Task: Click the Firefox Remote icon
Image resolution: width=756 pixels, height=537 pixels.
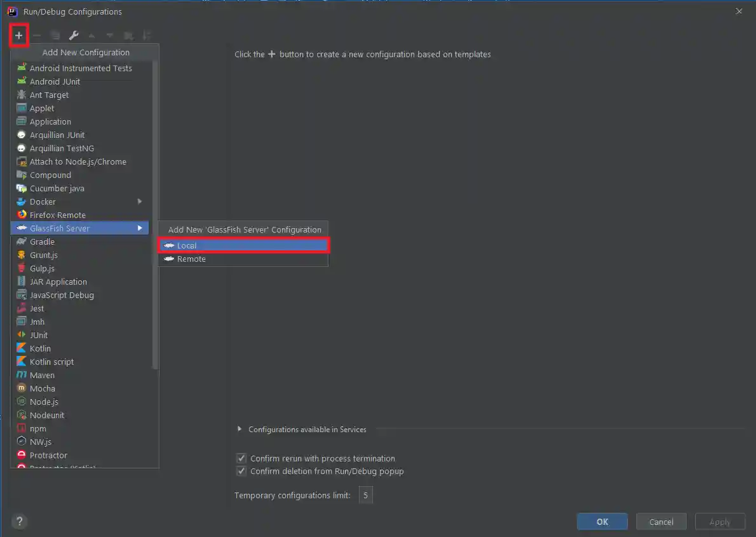Action: [22, 215]
